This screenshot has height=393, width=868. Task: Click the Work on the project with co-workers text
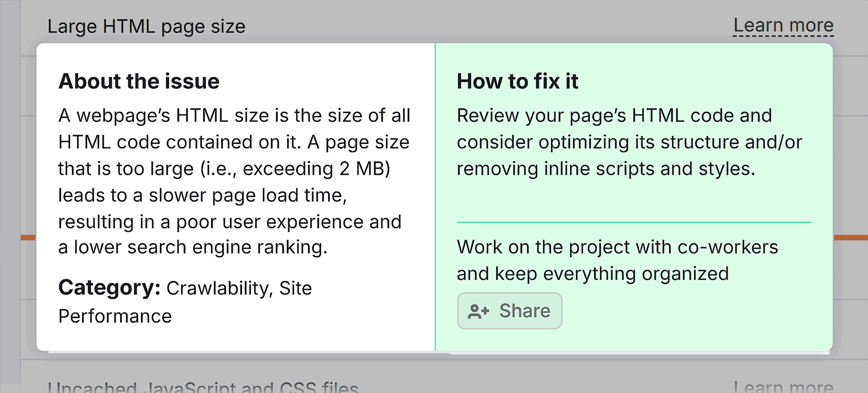coord(617,260)
